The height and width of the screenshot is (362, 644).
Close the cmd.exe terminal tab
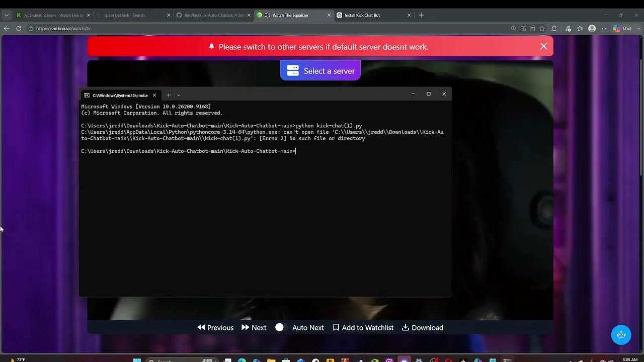pos(154,95)
